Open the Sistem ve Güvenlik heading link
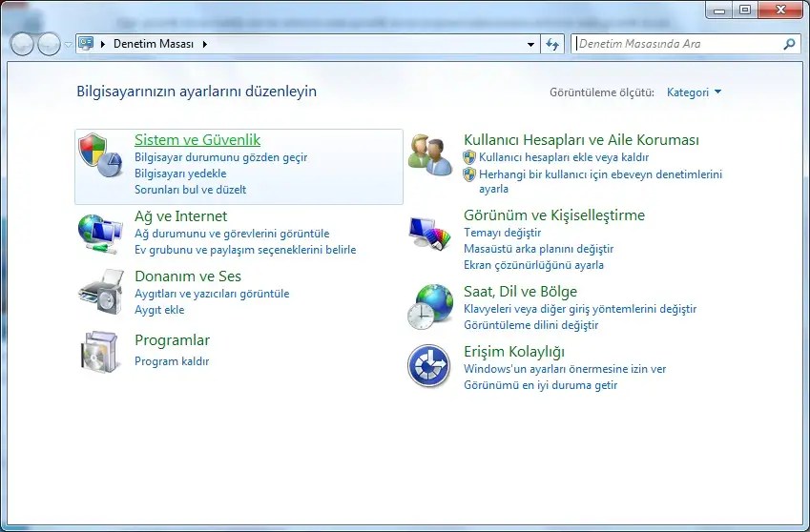Screen dimensions: 810x532 tap(197, 140)
